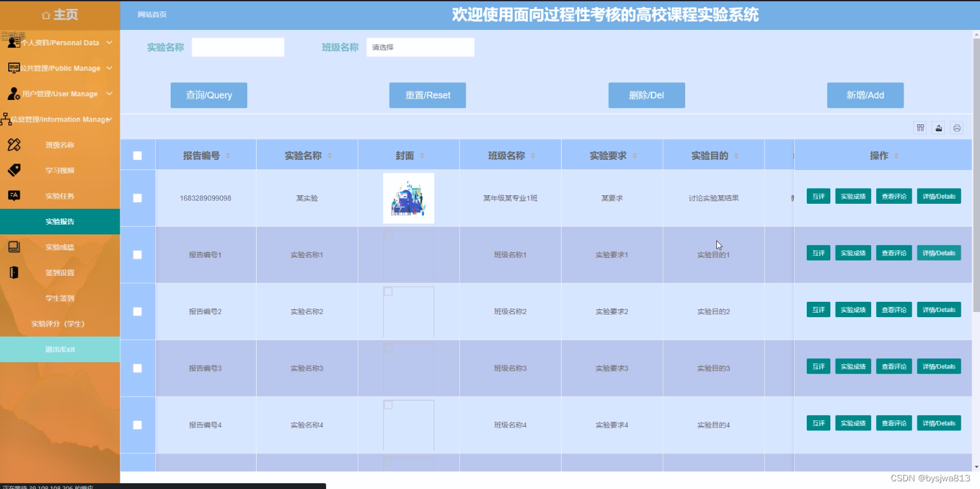
Task: Open 详情/Details for the 某实验 row
Action: [x=939, y=196]
